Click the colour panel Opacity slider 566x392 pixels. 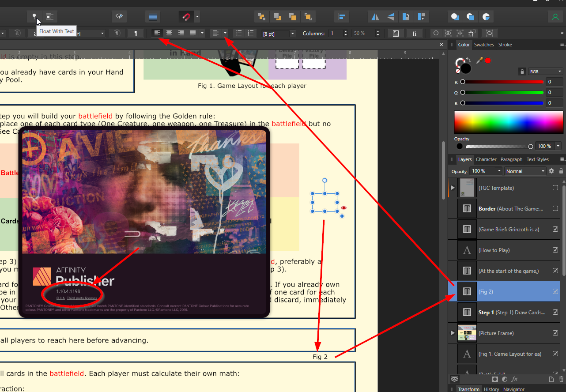[499, 147]
